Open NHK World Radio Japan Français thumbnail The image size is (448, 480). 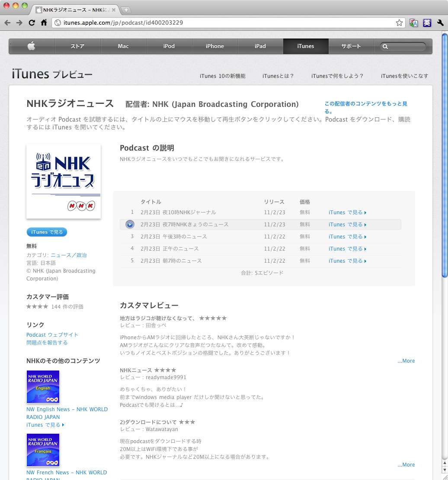[43, 450]
